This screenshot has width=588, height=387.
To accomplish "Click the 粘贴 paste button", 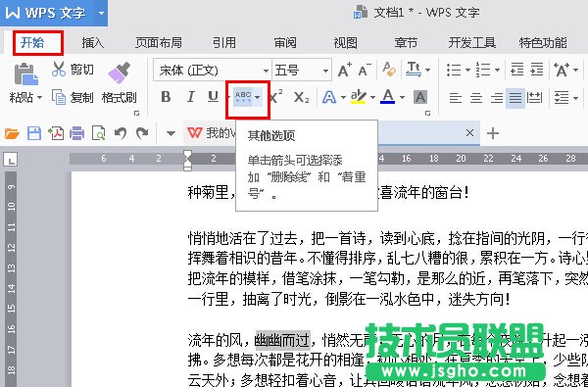I will pyautogui.click(x=25, y=83).
